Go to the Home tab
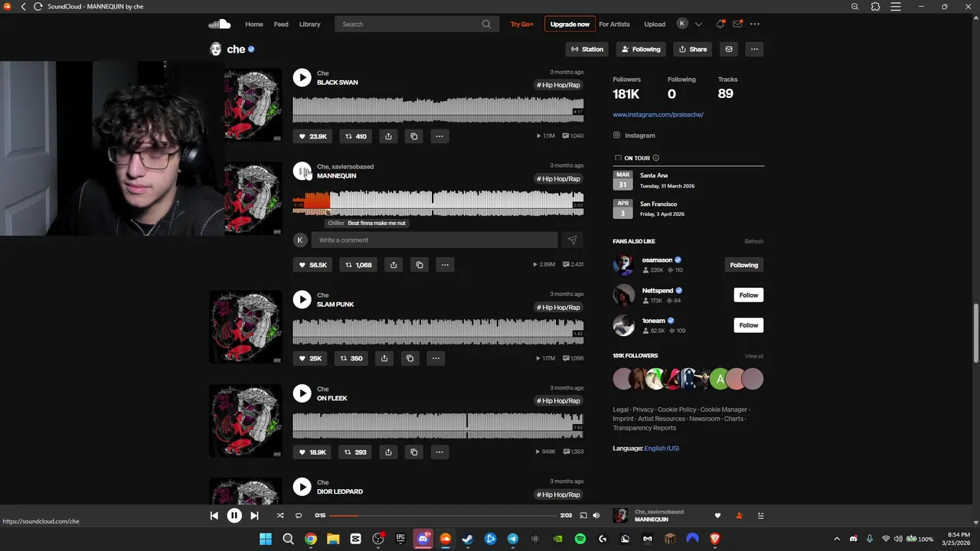 [254, 24]
